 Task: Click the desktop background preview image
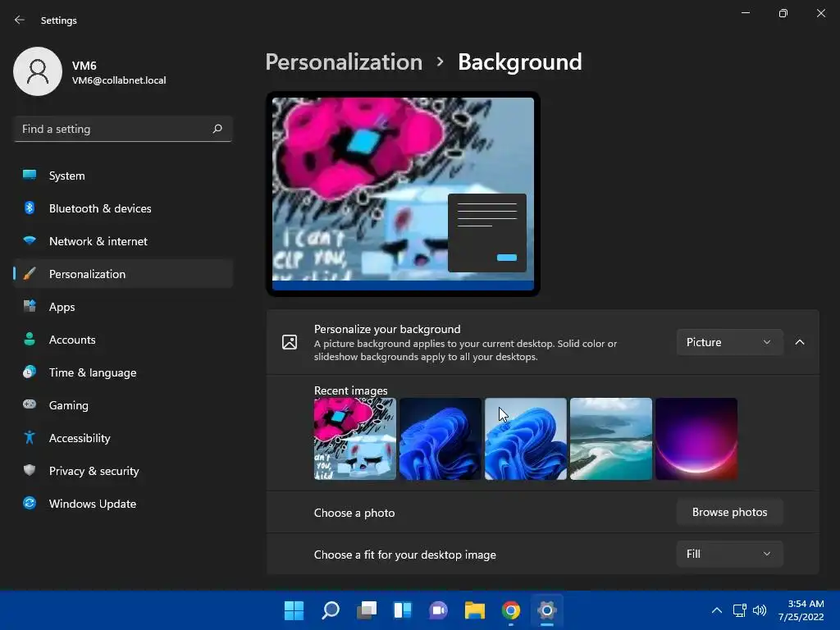coord(403,194)
